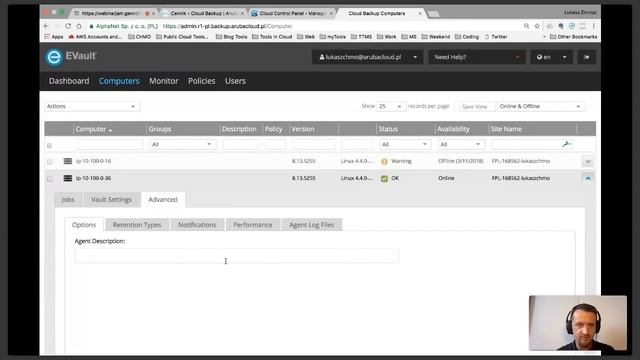Image resolution: width=640 pixels, height=360 pixels.
Task: Open the Apps bookmarks shortcut
Action: (53, 37)
